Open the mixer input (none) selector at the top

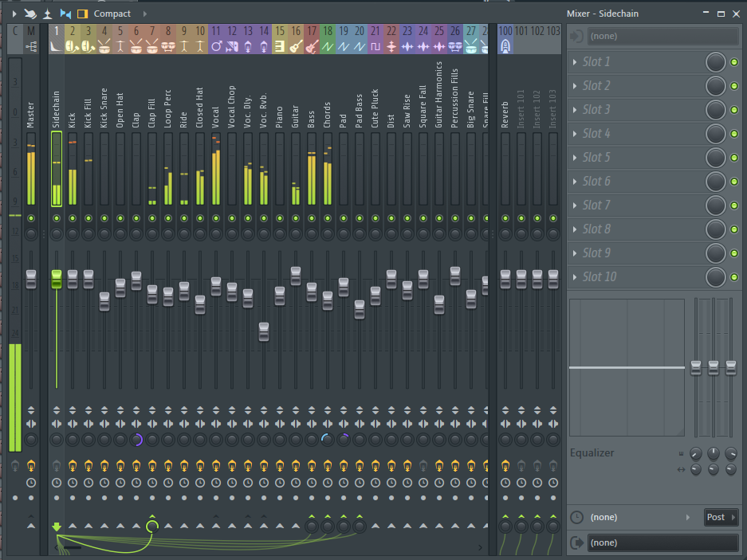[x=663, y=36]
